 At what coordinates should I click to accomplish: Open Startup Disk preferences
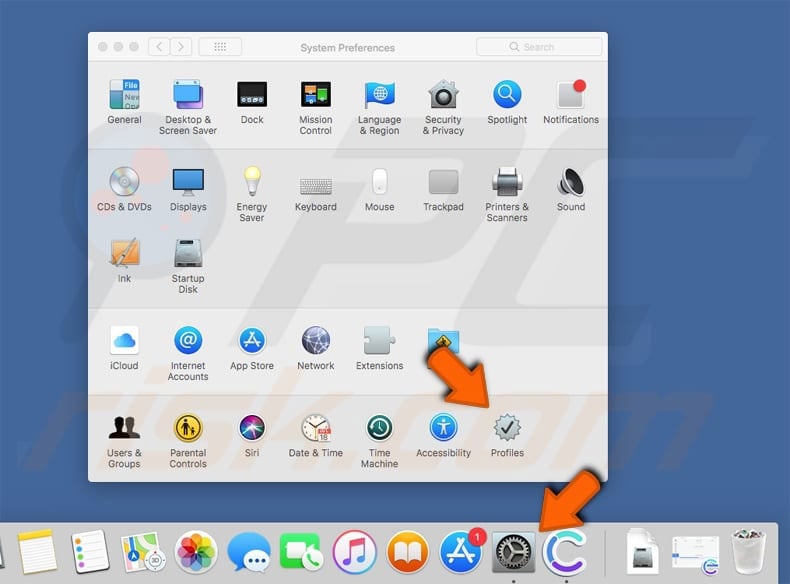(188, 253)
